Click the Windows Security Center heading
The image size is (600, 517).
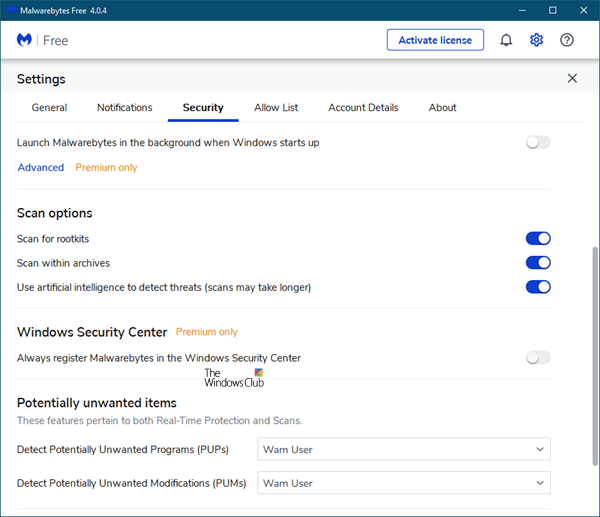pyautogui.click(x=92, y=332)
